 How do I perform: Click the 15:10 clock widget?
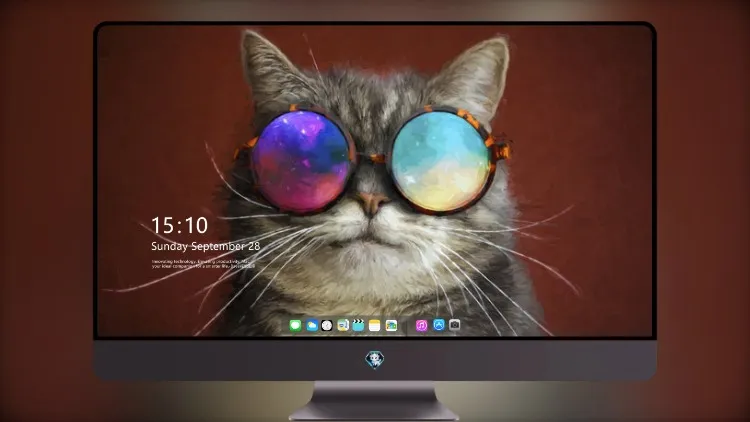coord(179,225)
